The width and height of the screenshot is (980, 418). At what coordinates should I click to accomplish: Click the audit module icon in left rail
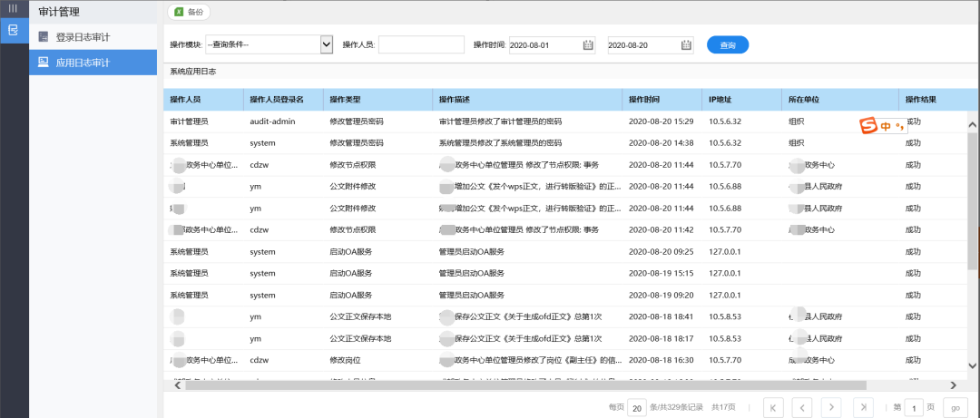click(x=13, y=30)
